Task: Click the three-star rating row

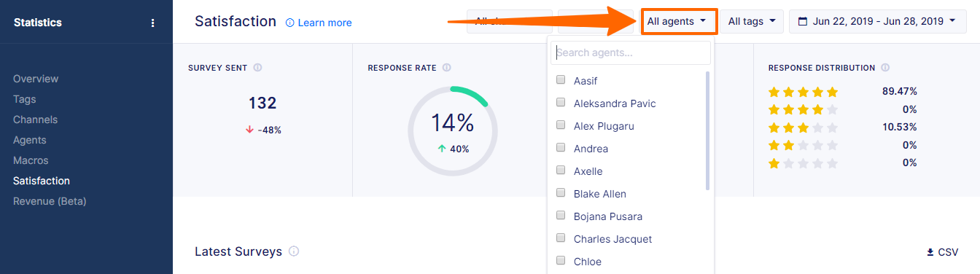Action: point(842,128)
